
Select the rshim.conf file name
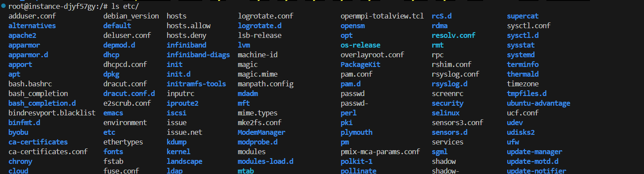click(x=451, y=64)
